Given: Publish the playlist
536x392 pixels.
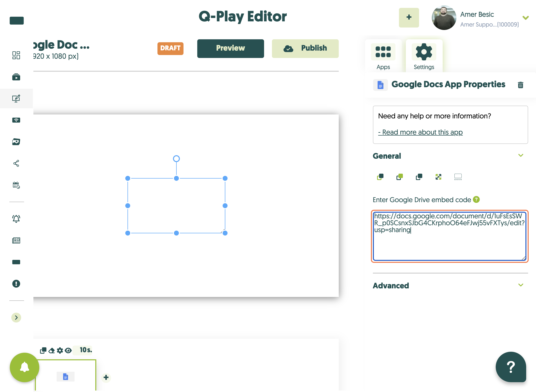Looking at the screenshot, I should [x=305, y=48].
